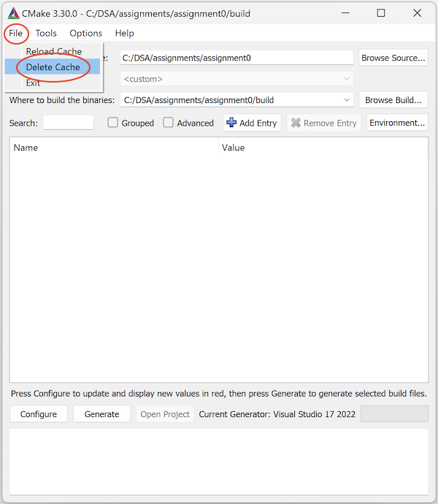Minimize the CMake window
This screenshot has width=438, height=504.
pos(345,13)
